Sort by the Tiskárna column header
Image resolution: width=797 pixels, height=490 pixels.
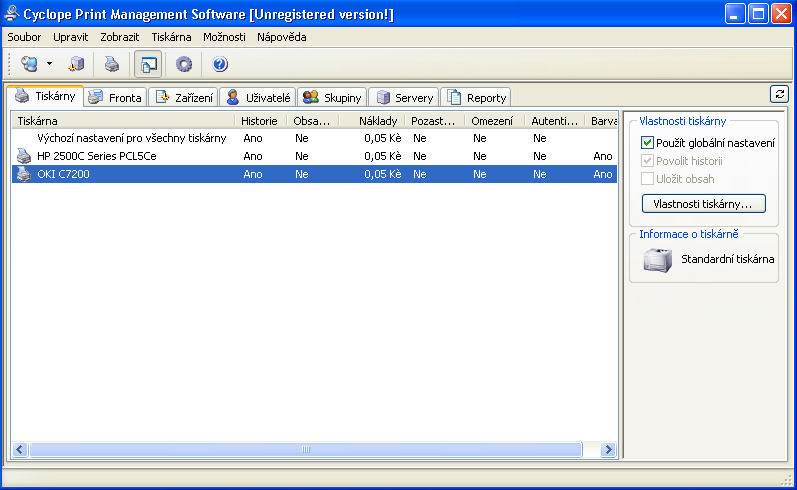[124, 121]
